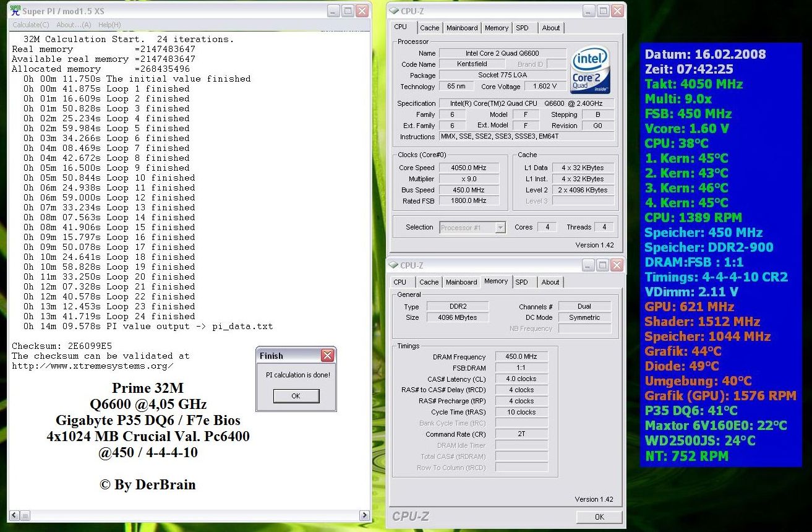
Task: Click the Multiplier x 9.0 field
Action: coord(468,179)
